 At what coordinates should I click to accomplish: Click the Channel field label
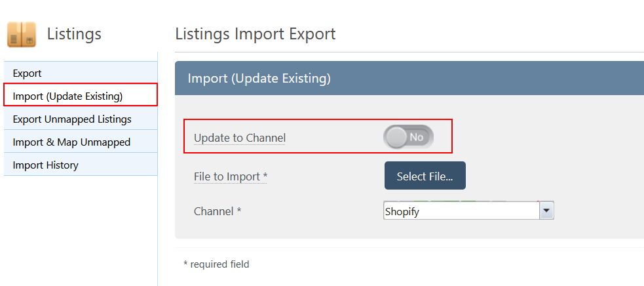(x=218, y=211)
